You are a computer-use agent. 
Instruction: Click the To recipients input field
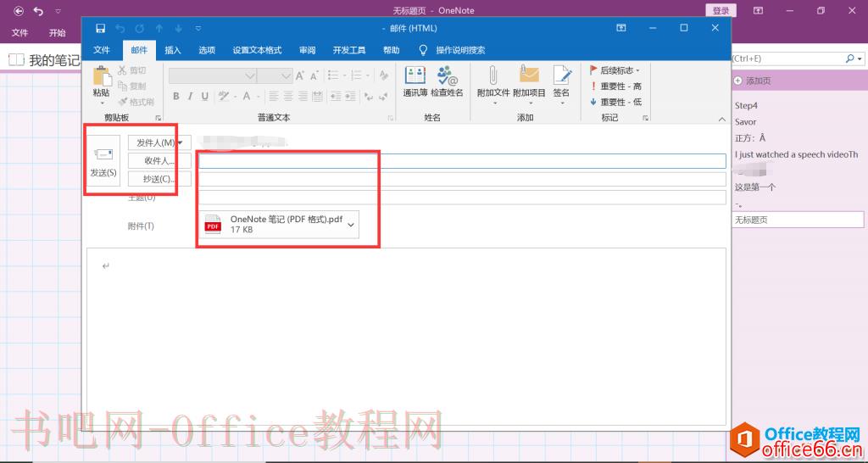(462, 160)
